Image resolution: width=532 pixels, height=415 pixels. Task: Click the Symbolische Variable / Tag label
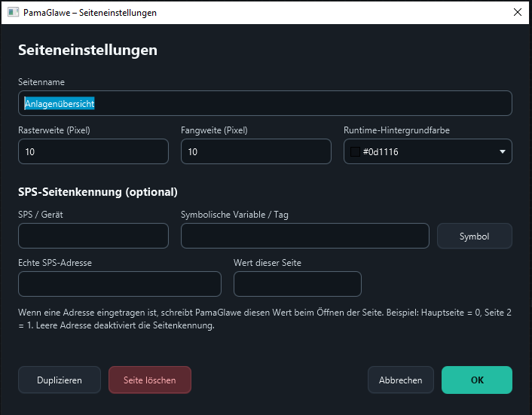click(234, 215)
